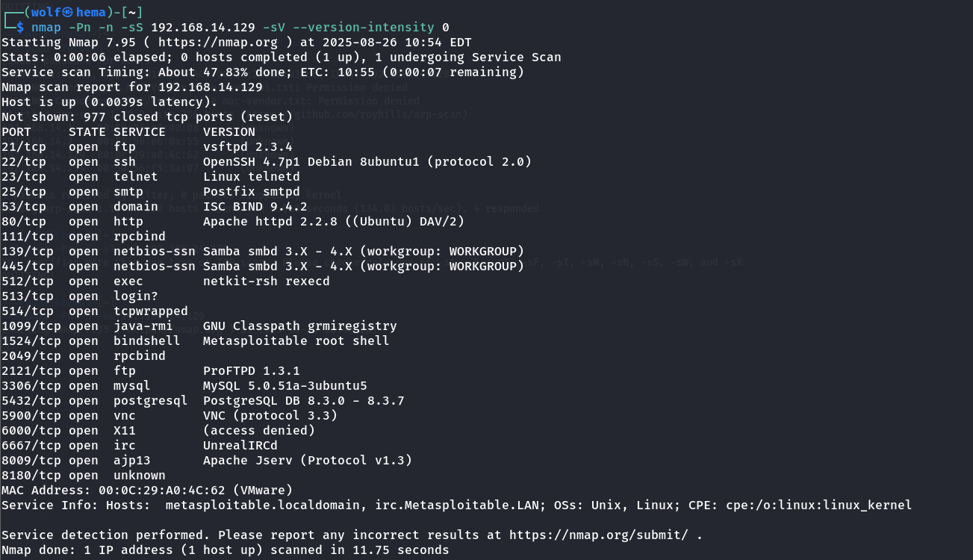Click the Linux telnetd version entry
Viewport: 973px width, 560px height.
(x=251, y=177)
